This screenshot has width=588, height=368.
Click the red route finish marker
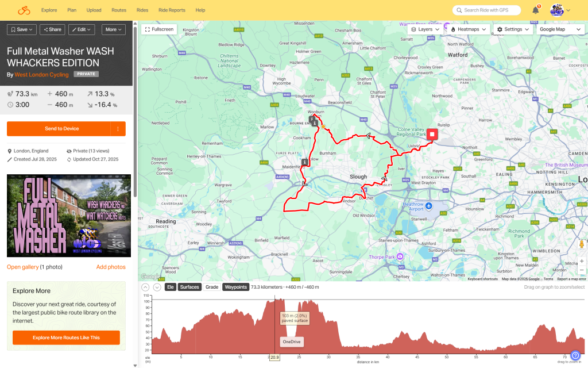click(432, 134)
